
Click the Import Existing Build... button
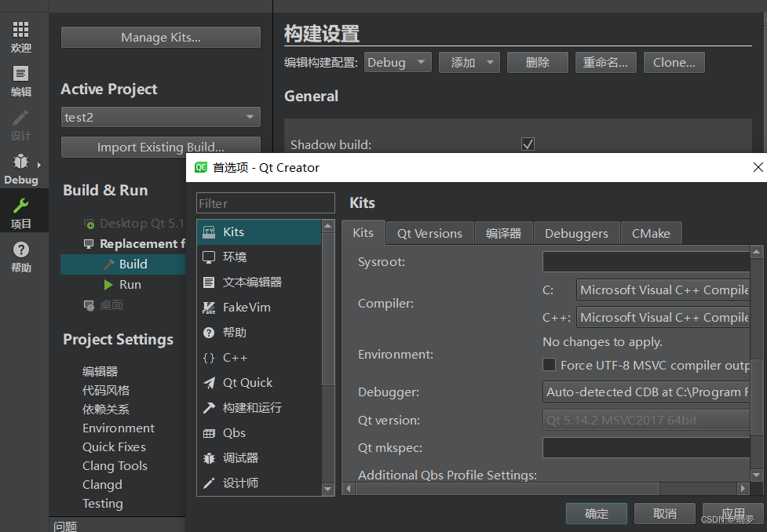click(160, 148)
